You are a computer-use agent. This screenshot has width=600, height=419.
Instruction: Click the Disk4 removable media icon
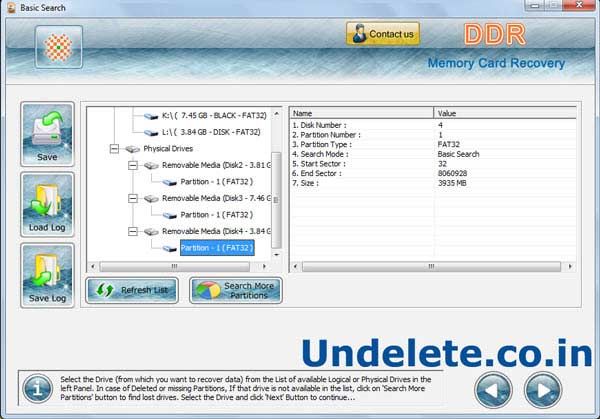151,232
